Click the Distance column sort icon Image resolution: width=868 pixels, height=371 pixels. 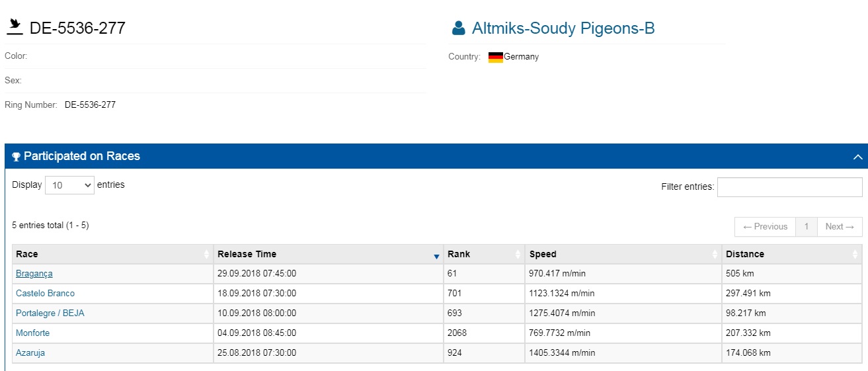click(x=856, y=255)
